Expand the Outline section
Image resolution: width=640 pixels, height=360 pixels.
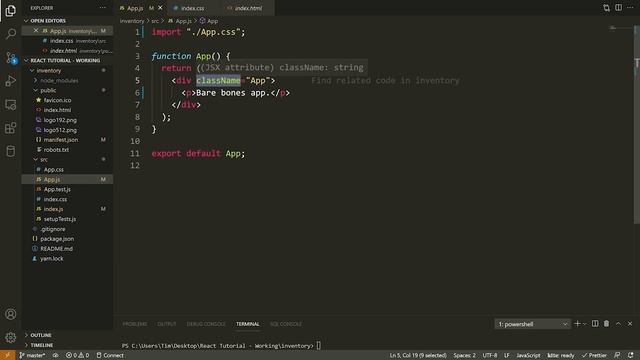tap(67, 335)
